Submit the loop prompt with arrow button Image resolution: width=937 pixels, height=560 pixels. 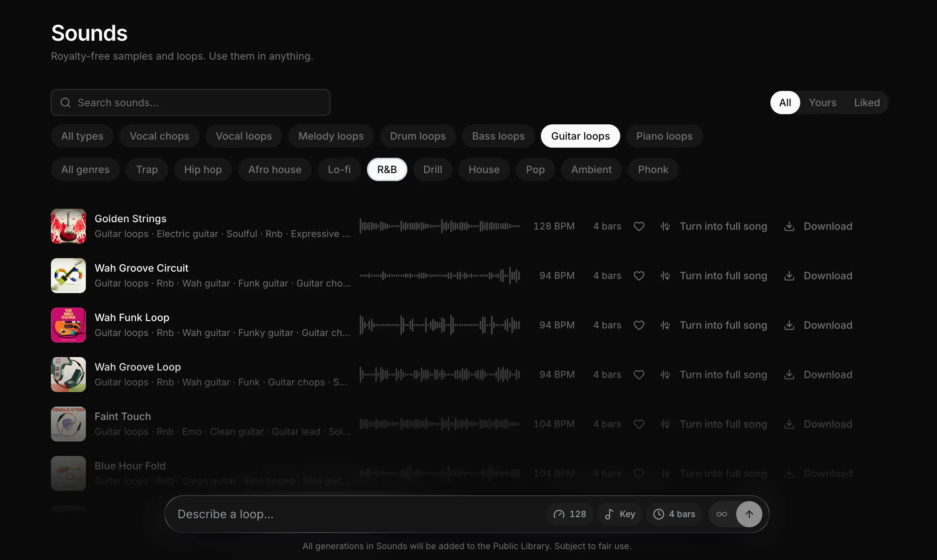click(749, 514)
